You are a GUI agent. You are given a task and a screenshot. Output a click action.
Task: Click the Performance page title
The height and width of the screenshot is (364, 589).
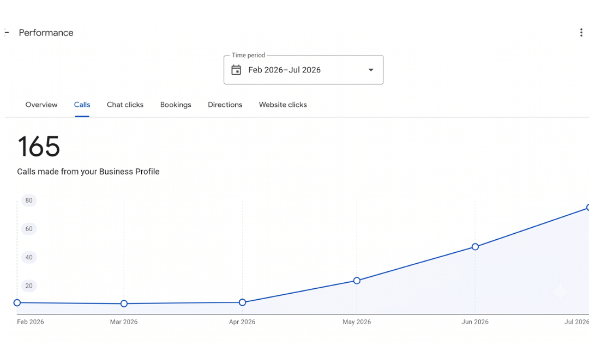[46, 33]
